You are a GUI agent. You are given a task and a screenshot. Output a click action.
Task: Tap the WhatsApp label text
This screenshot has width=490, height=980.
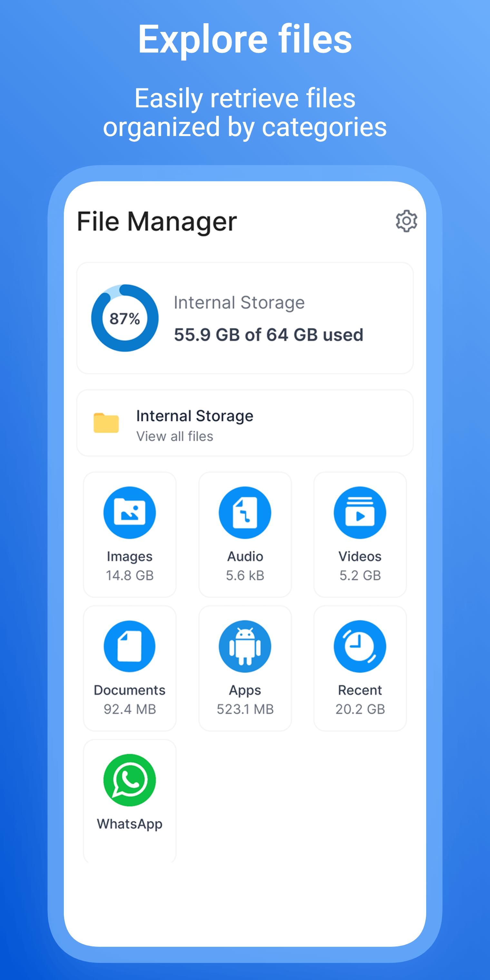(130, 824)
